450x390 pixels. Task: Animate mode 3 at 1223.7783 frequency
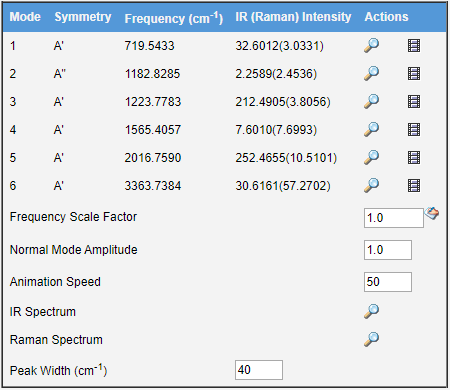pyautogui.click(x=414, y=102)
